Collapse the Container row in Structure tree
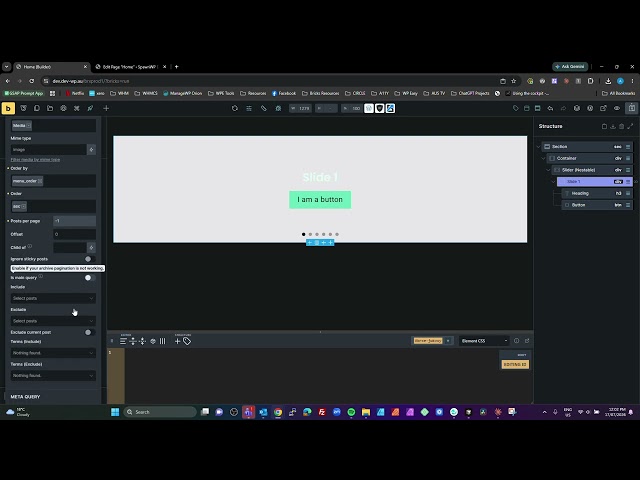 pos(543,158)
